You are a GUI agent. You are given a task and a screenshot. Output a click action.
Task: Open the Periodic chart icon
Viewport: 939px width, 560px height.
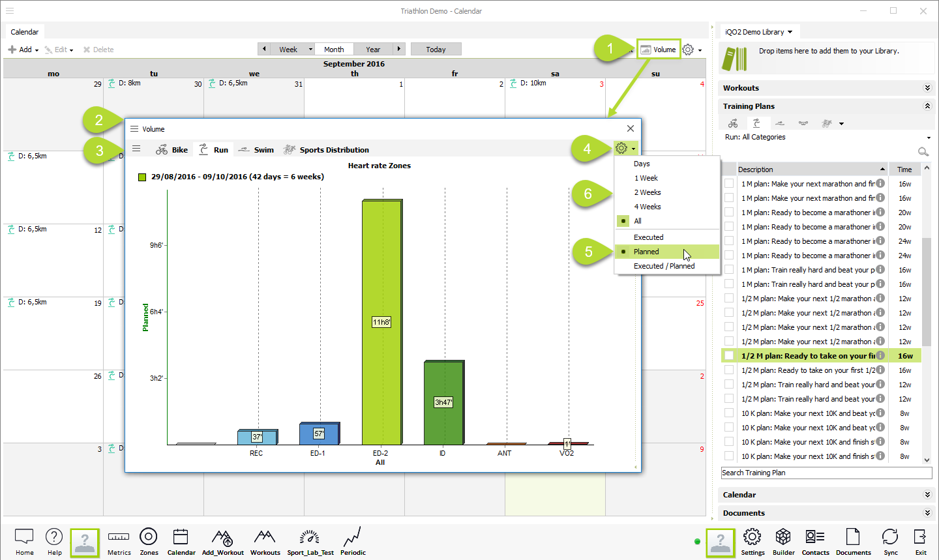pos(353,541)
